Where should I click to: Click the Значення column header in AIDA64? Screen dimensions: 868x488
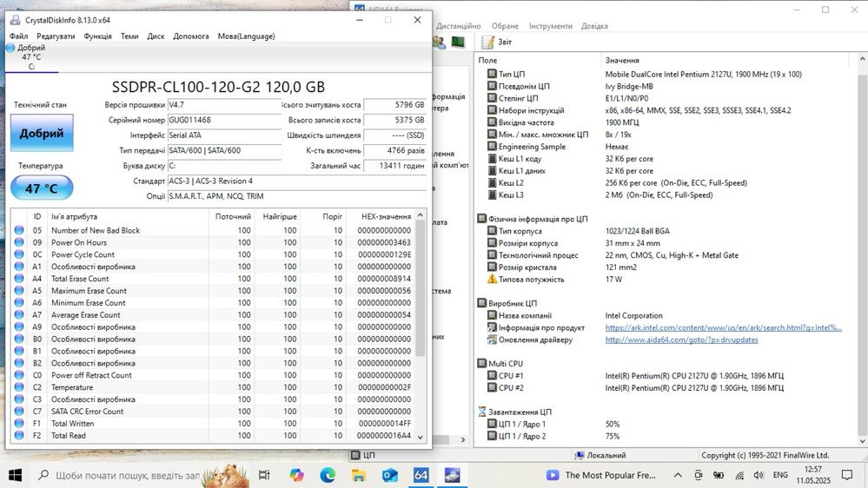point(622,60)
